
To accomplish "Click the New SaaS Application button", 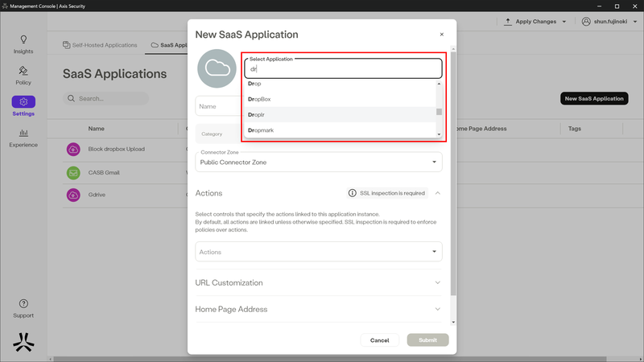I will click(x=594, y=98).
